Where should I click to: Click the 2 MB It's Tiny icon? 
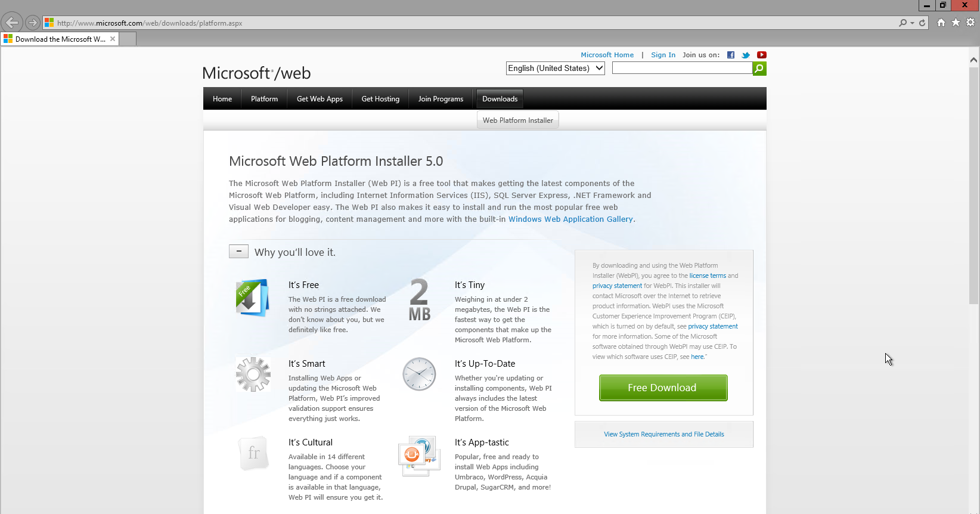click(x=419, y=299)
